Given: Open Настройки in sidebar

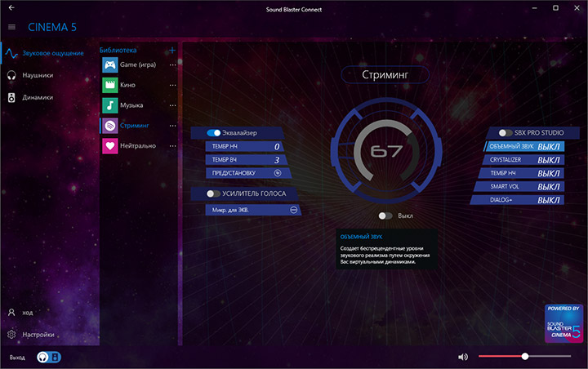Looking at the screenshot, I should (38, 335).
